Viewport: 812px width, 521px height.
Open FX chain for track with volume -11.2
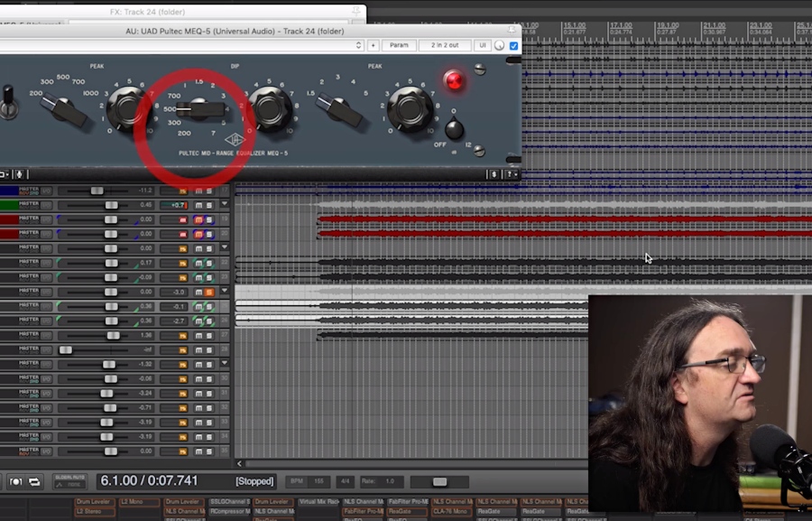tap(182, 191)
